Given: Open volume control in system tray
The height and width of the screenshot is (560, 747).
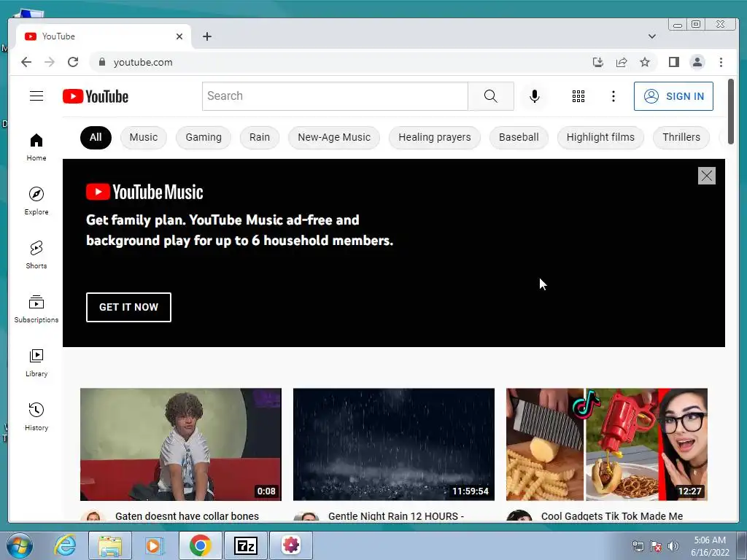Looking at the screenshot, I should (x=673, y=546).
